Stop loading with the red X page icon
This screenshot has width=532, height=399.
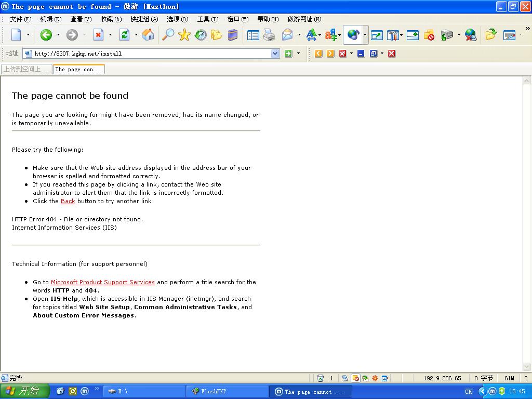pyautogui.click(x=98, y=35)
